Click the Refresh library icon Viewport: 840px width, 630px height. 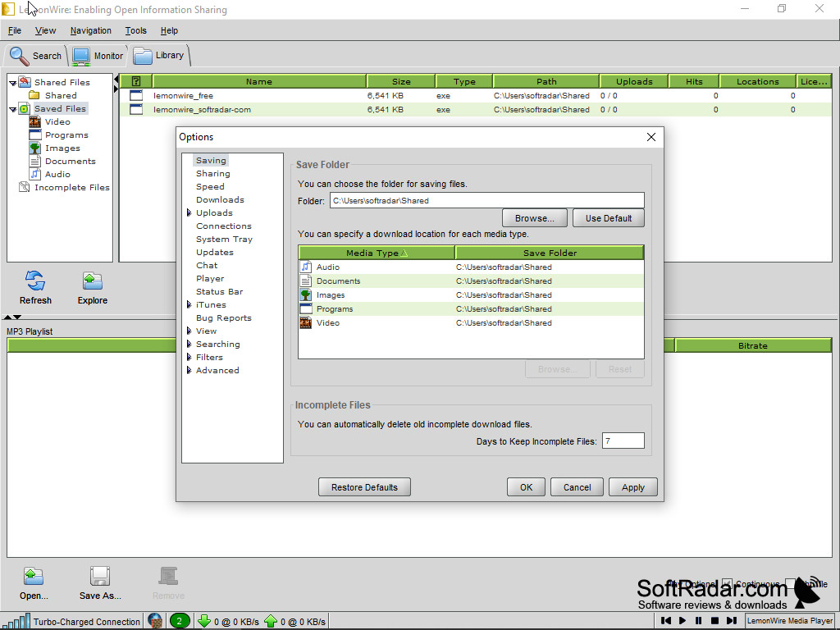pyautogui.click(x=35, y=281)
